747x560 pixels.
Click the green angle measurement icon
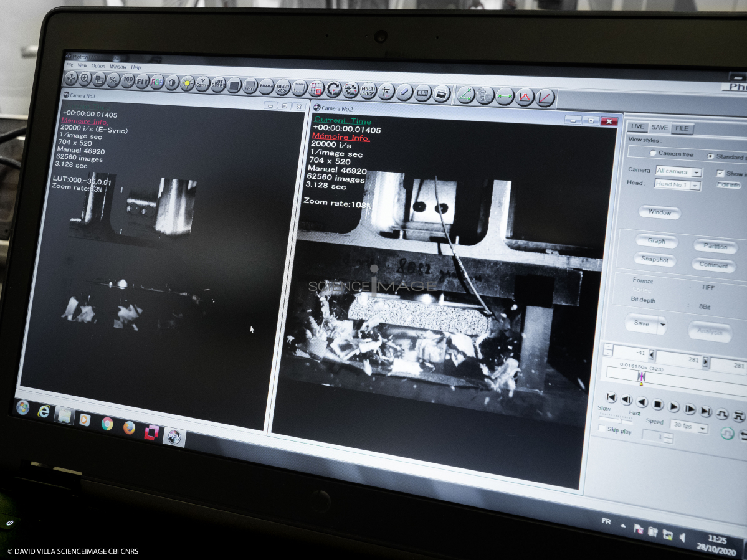pos(465,95)
